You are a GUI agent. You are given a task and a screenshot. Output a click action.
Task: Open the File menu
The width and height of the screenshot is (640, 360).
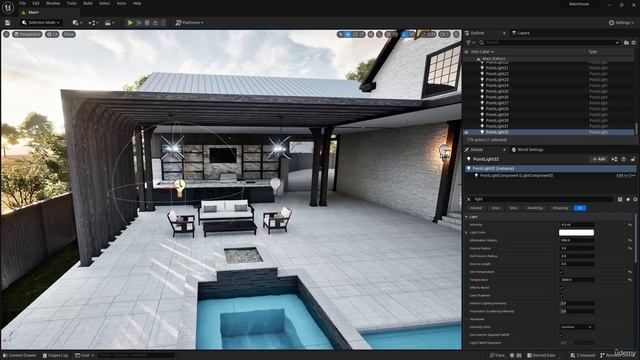tap(23, 3)
